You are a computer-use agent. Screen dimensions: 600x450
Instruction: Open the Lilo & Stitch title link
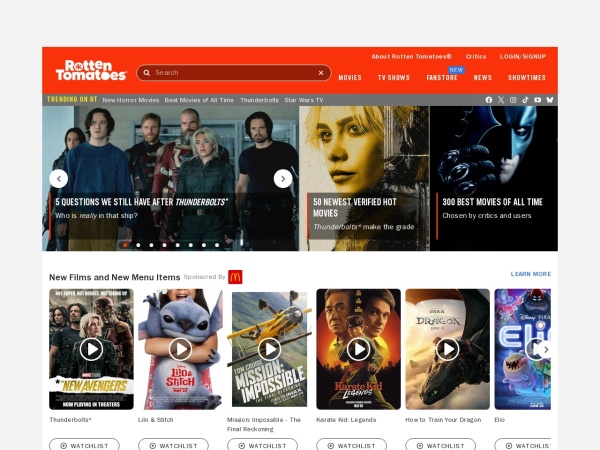(x=155, y=420)
